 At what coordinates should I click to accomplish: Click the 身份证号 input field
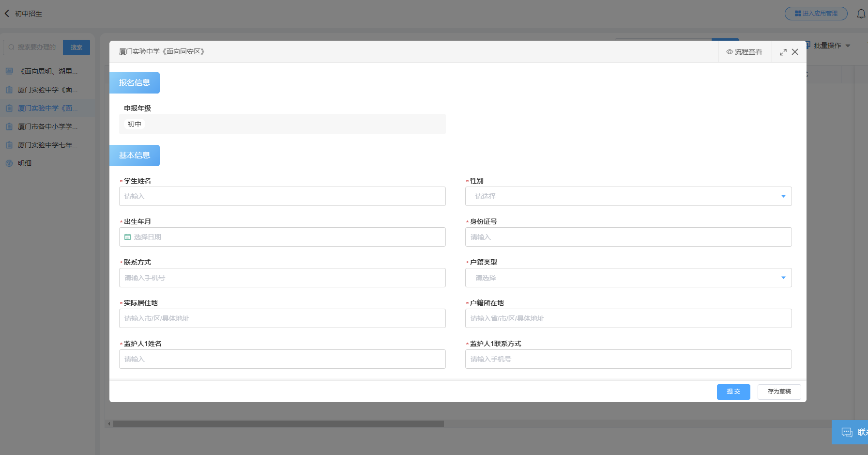(628, 237)
